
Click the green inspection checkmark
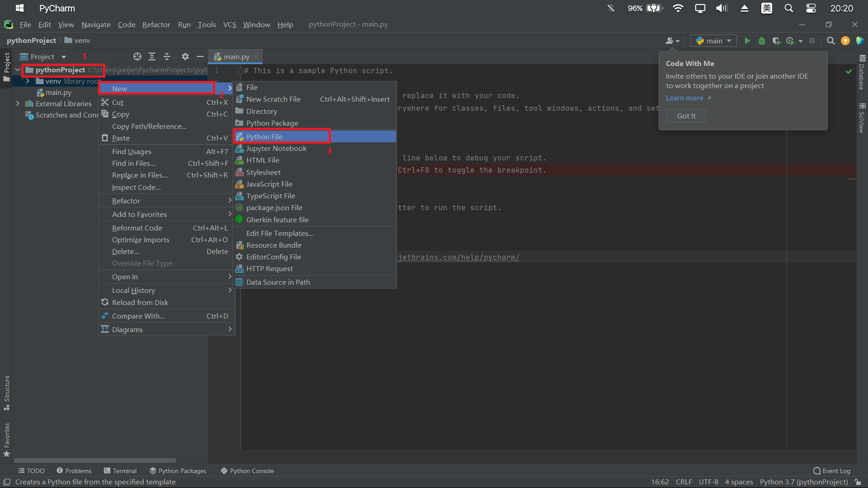849,71
